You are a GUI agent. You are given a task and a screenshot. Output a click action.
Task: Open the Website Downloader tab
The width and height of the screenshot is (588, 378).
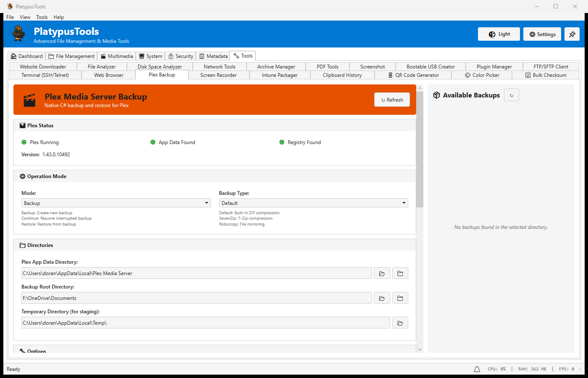point(43,67)
